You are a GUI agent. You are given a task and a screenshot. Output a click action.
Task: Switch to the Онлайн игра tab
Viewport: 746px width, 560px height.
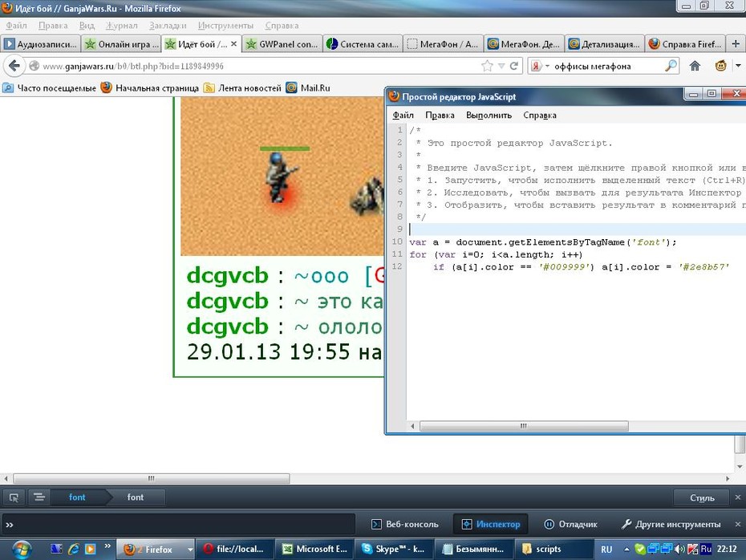tap(121, 44)
